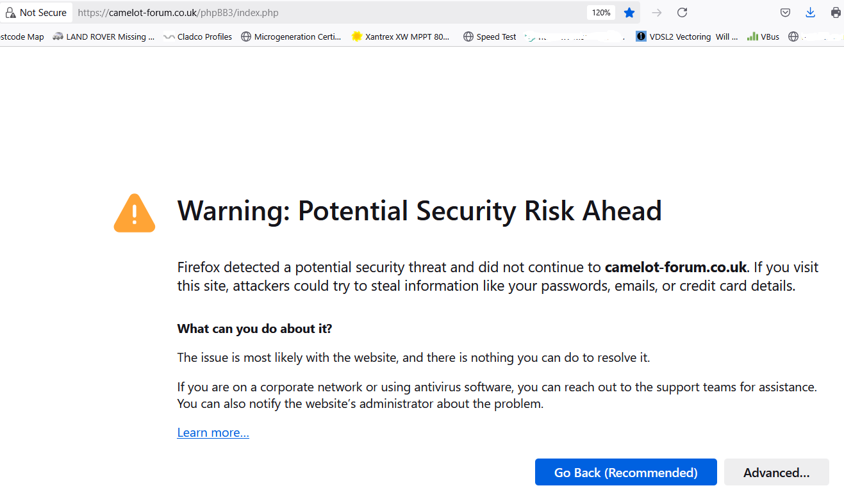
Task: Click the Print icon in toolbar
Action: click(836, 13)
